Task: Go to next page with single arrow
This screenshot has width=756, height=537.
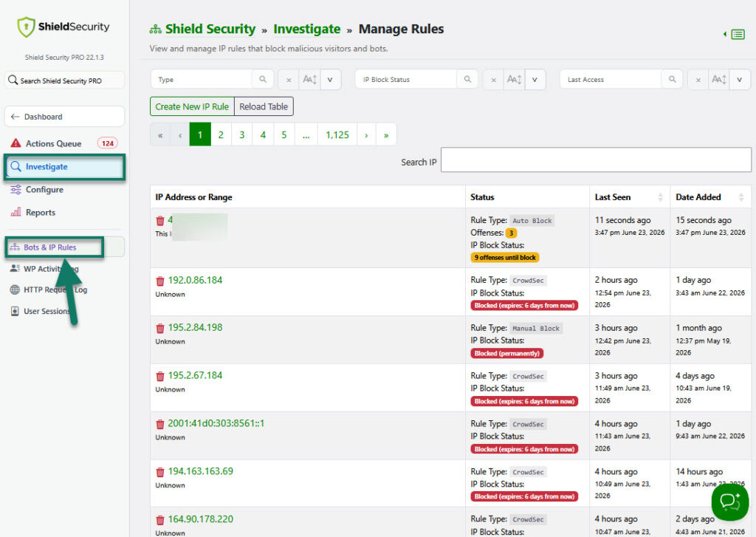Action: 366,134
